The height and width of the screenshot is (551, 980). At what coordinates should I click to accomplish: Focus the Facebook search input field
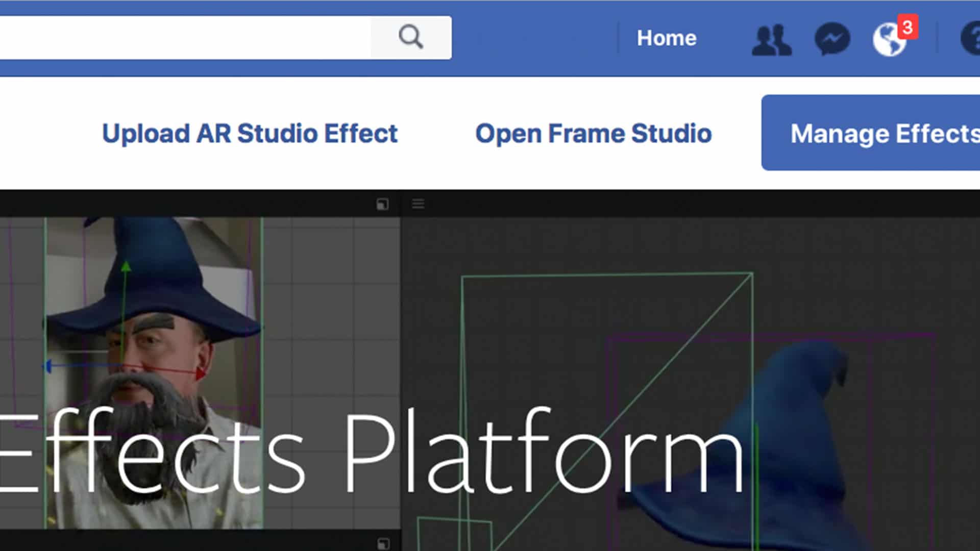(185, 37)
